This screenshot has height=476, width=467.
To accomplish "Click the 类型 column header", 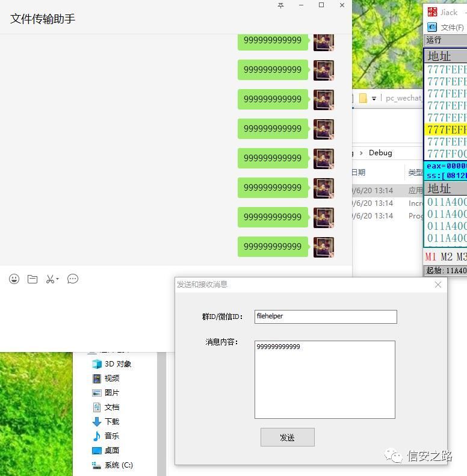I will [415, 173].
